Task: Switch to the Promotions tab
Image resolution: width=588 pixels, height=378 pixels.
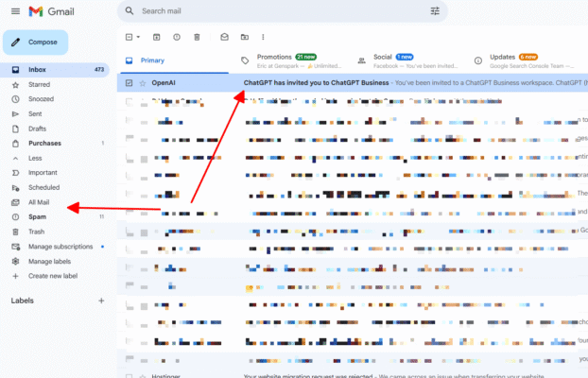Action: pyautogui.click(x=274, y=57)
